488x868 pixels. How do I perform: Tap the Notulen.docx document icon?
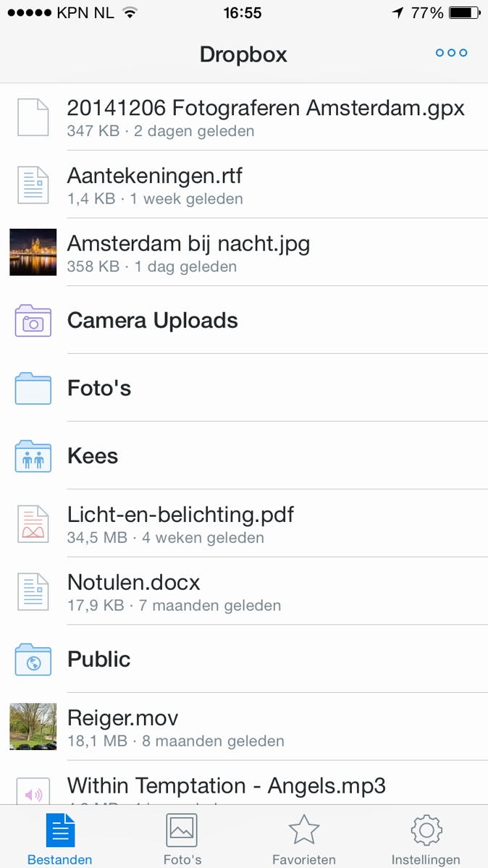click(x=33, y=591)
